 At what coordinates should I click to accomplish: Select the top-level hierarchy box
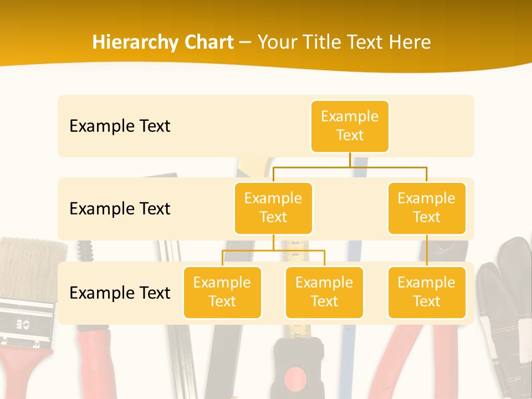(350, 126)
